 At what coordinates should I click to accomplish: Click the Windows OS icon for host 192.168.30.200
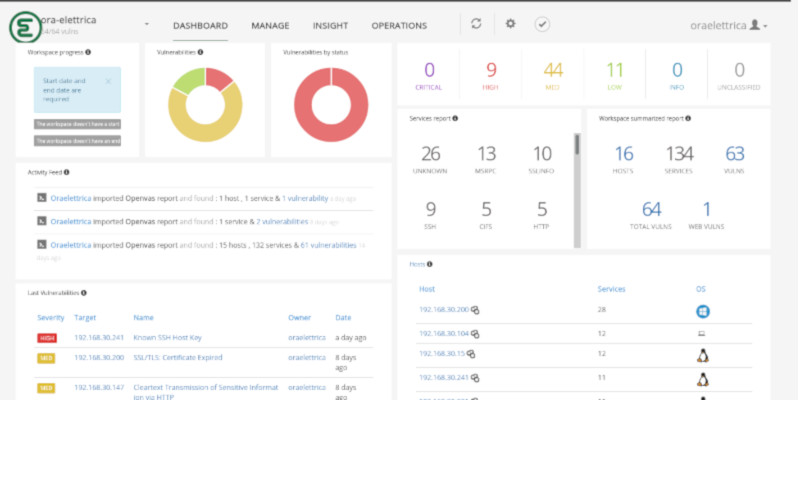[x=703, y=311]
